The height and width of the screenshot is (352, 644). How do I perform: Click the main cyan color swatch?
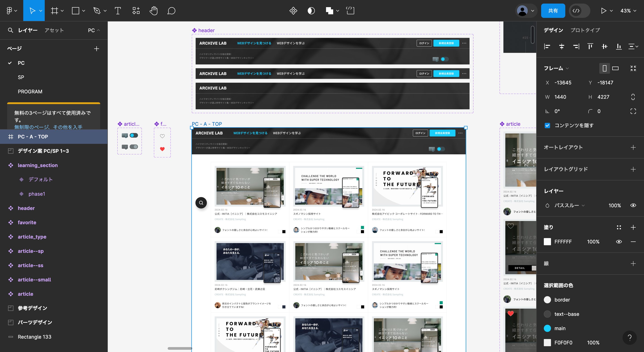coord(547,328)
